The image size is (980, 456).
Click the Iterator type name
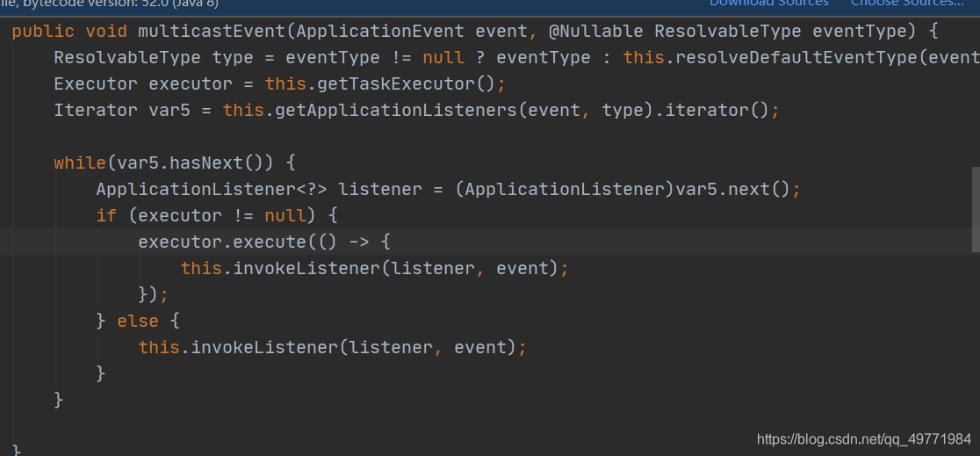click(x=96, y=110)
